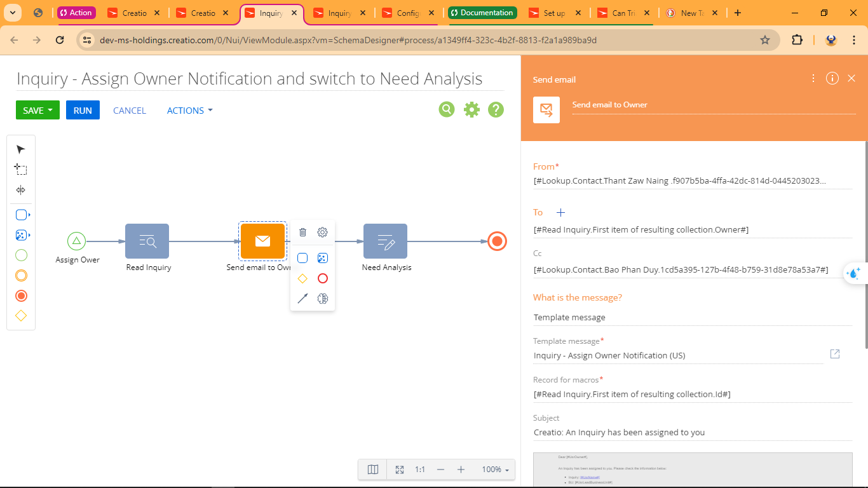Open Send email panel three-dot menu
The width and height of the screenshot is (868, 488).
pyautogui.click(x=813, y=78)
